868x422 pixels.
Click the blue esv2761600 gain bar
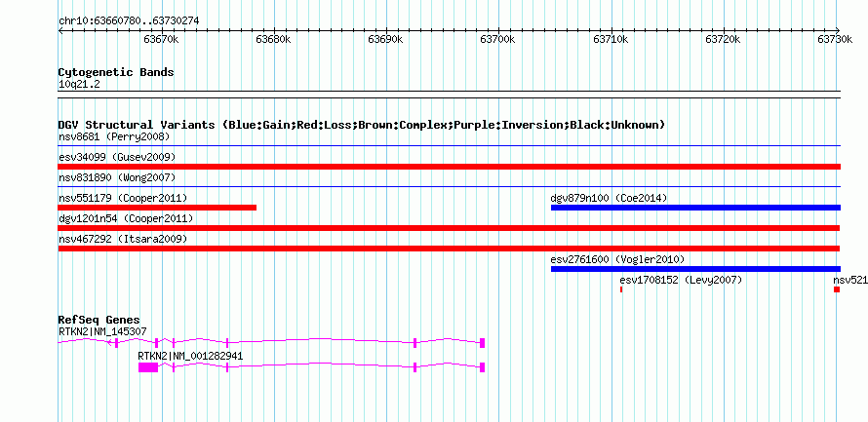tap(695, 269)
